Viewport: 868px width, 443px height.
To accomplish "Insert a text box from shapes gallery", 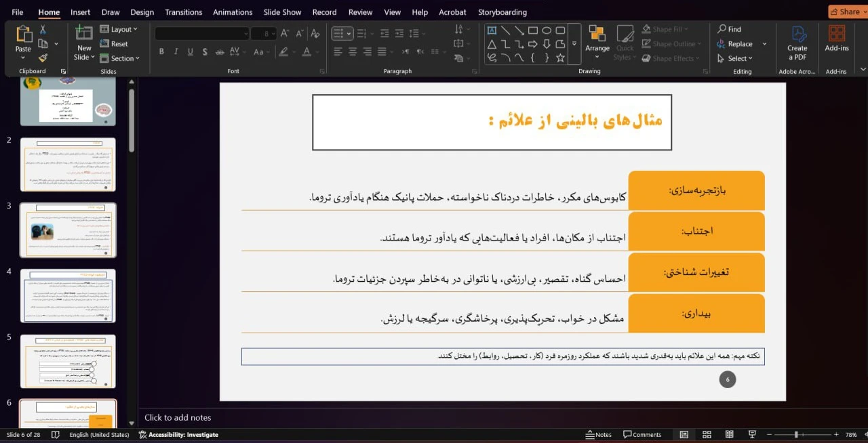I will point(492,30).
